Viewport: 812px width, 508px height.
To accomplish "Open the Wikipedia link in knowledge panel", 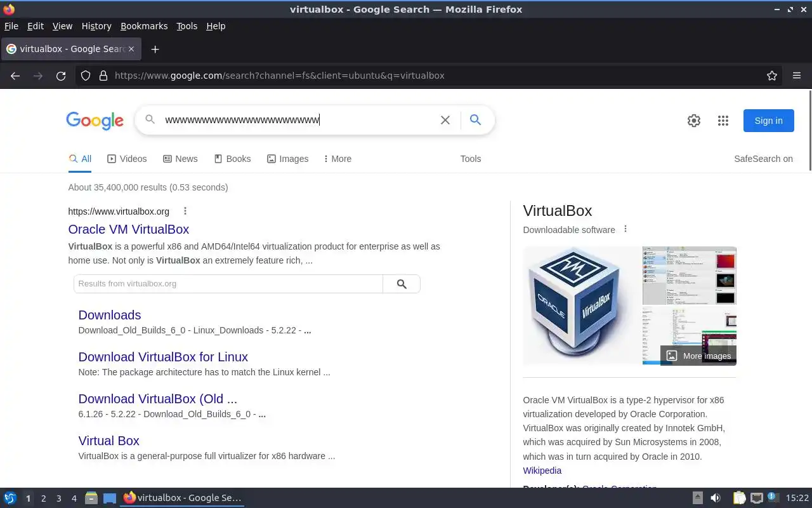I will click(x=542, y=471).
